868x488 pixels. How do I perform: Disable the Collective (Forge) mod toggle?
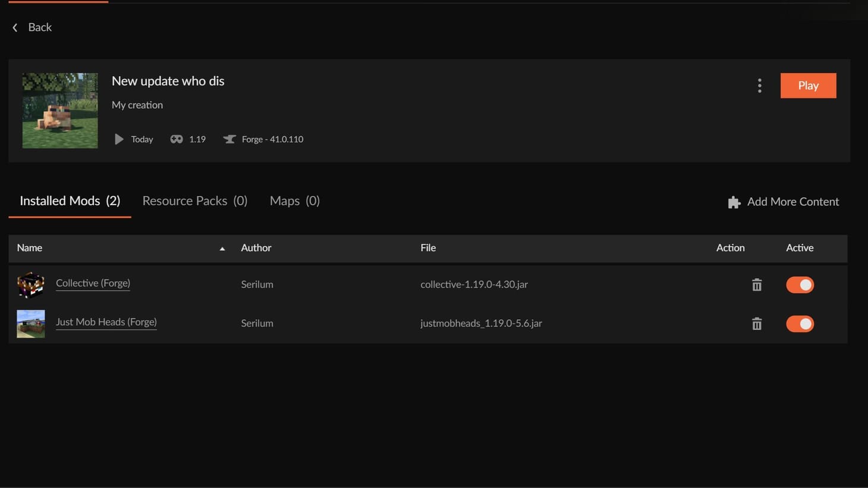800,285
